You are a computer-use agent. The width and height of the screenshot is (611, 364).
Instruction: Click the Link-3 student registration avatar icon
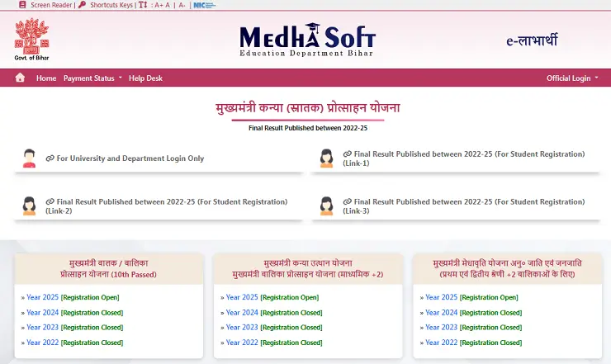pyautogui.click(x=327, y=206)
